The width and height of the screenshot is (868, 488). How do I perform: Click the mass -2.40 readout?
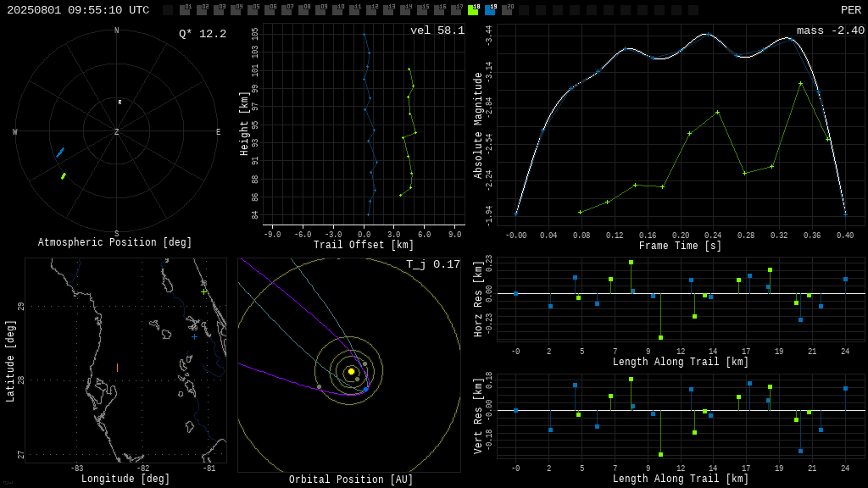tap(831, 30)
